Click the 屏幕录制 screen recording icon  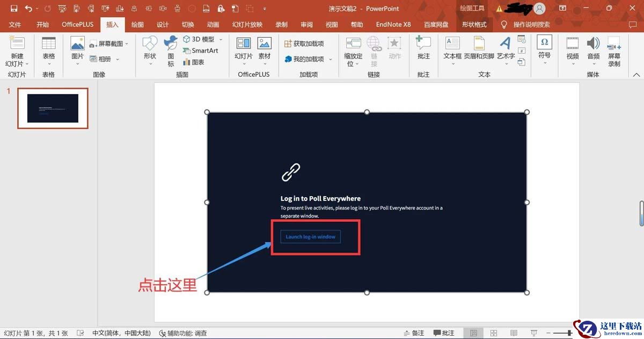coord(614,52)
